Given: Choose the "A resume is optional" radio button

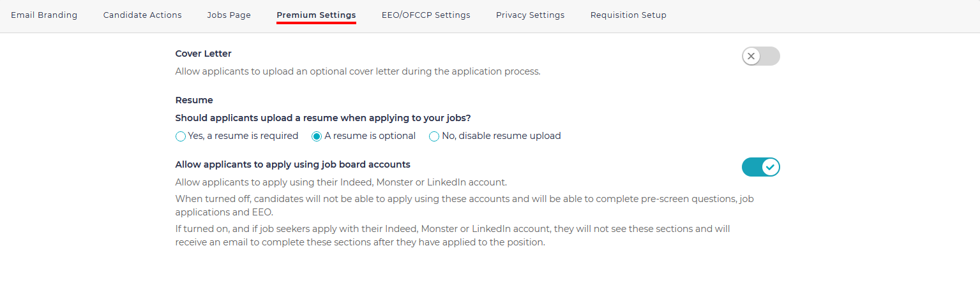Looking at the screenshot, I should point(317,136).
